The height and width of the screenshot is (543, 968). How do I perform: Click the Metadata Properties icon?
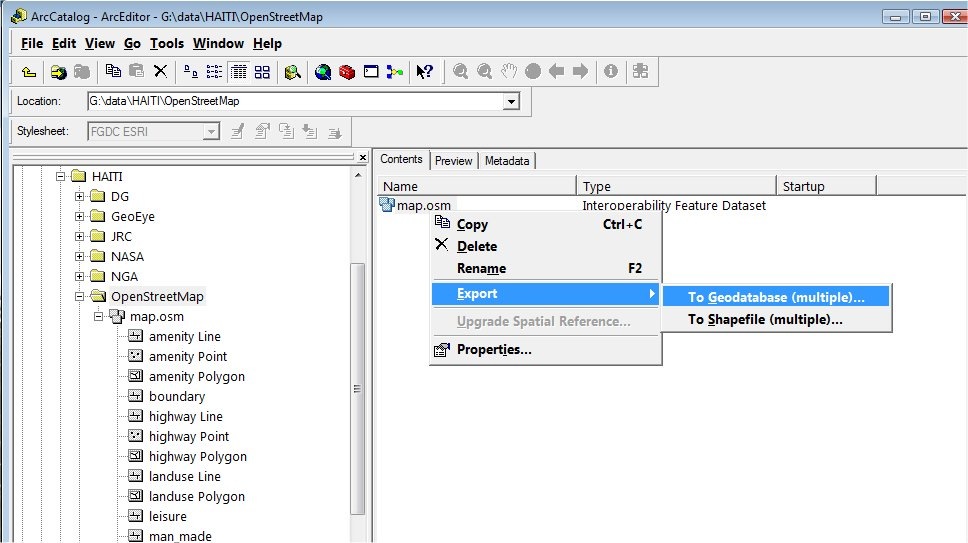pyautogui.click(x=262, y=131)
